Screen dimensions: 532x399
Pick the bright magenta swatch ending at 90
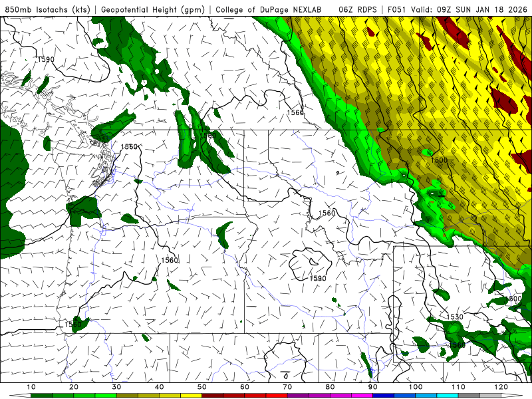point(362,396)
